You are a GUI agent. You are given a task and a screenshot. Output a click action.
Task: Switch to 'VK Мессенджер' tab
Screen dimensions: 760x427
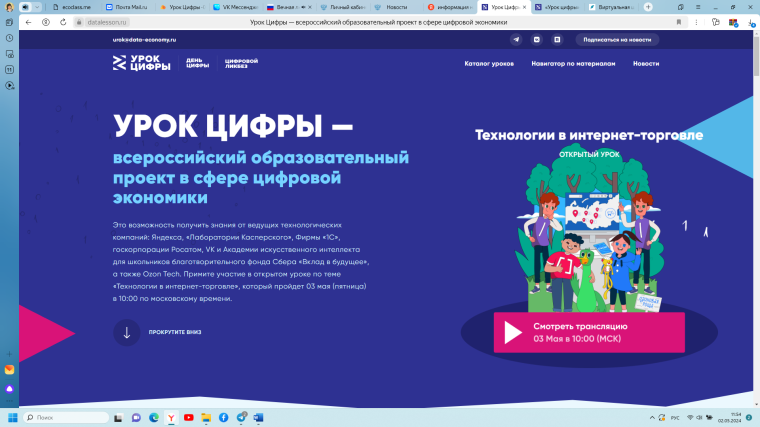(236, 7)
